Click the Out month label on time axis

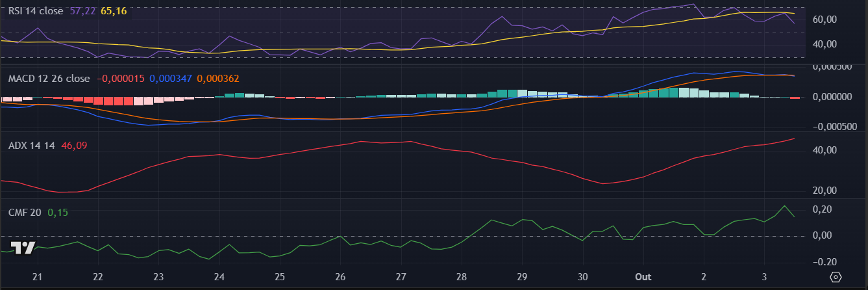(x=643, y=277)
